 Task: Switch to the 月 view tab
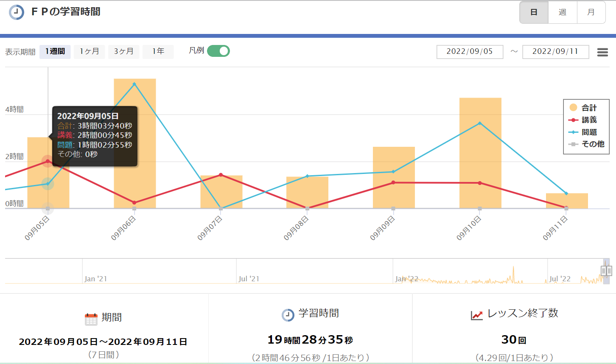tap(591, 12)
